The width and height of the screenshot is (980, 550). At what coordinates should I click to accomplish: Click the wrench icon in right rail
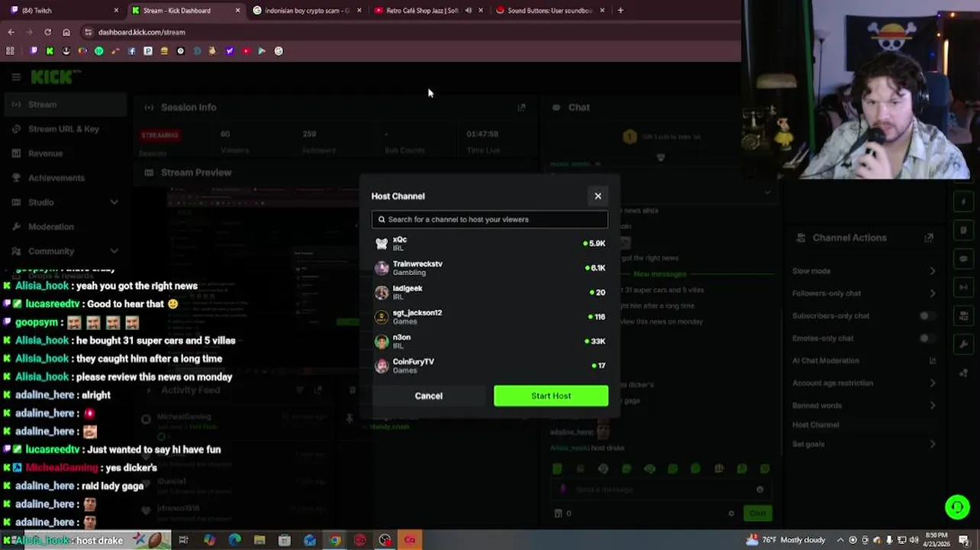[964, 345]
